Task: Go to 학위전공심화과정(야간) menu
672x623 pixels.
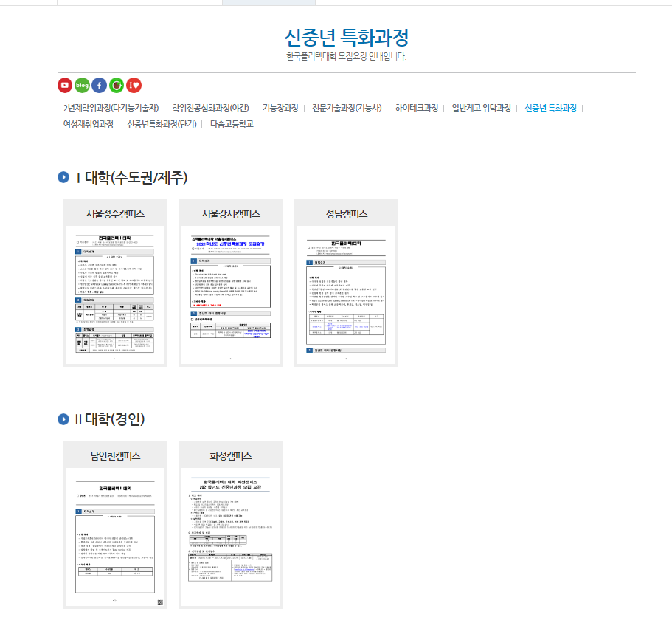Action: click(x=210, y=108)
